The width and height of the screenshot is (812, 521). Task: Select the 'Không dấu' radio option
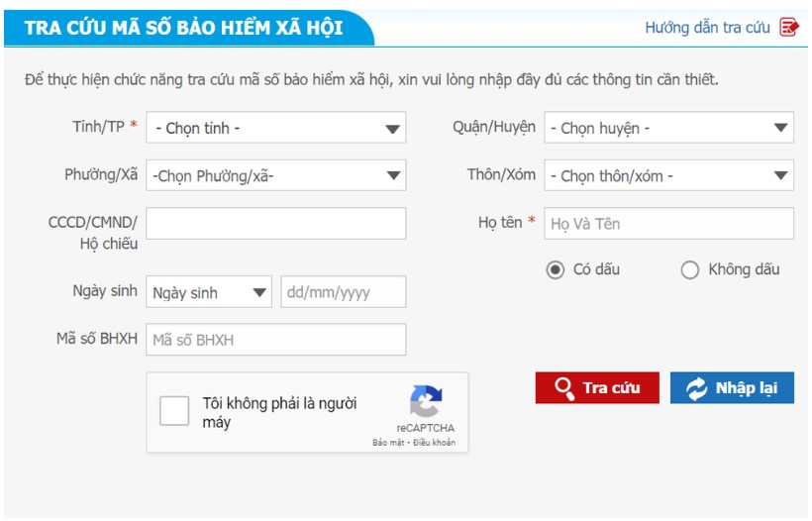click(x=690, y=269)
